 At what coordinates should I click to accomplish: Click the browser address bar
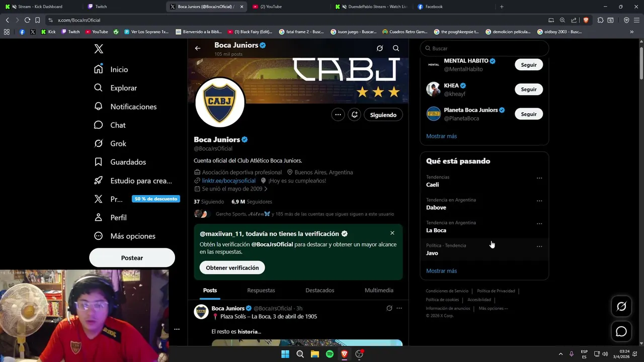[297, 20]
